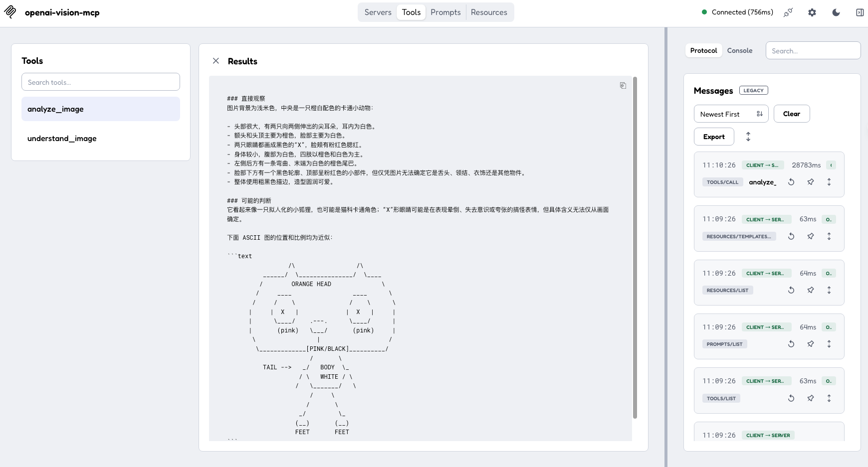This screenshot has width=868, height=467.
Task: Click the TOOLS/LIST method badge
Action: (x=721, y=398)
